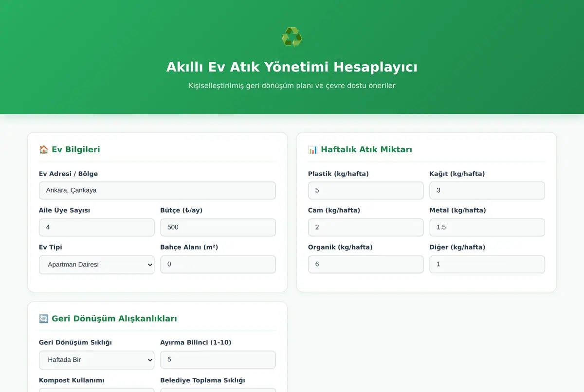The width and height of the screenshot is (584, 392).
Task: Focus the Metal (kg/hafta) input
Action: (487, 227)
